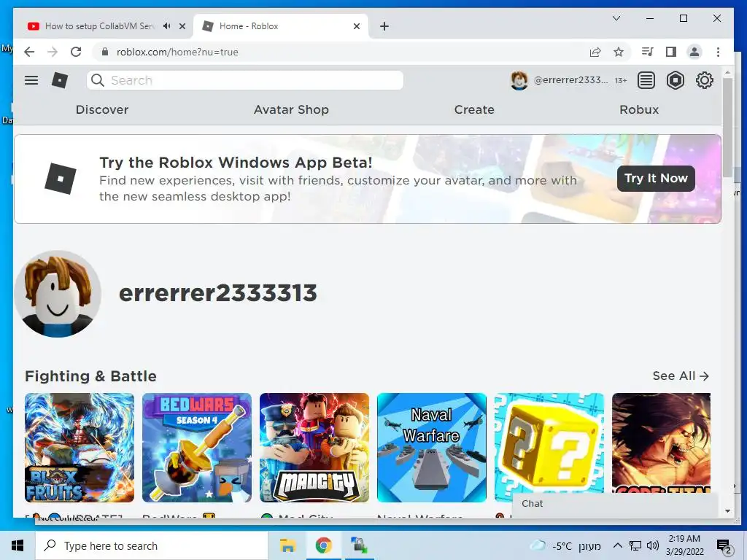The image size is (747, 560).
Task: Switch to the How to setup CollabVM tab
Action: coord(99,26)
